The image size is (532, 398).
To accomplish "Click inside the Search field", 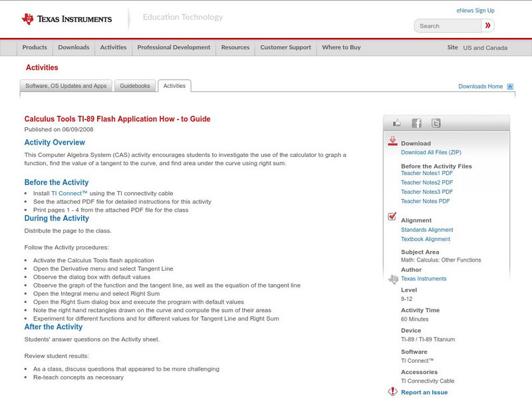I will 448,26.
